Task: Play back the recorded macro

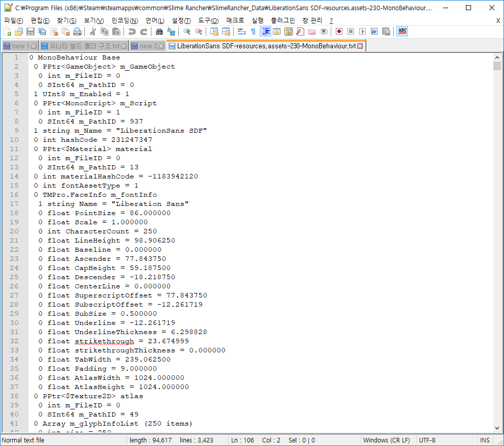Action: pos(363,31)
